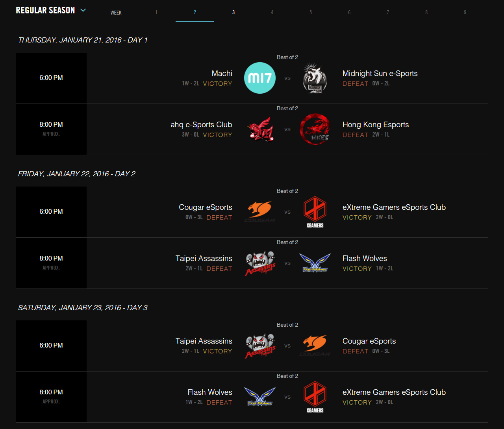
Task: Expand the Regular Season dropdown chevron
Action: pyautogui.click(x=83, y=10)
